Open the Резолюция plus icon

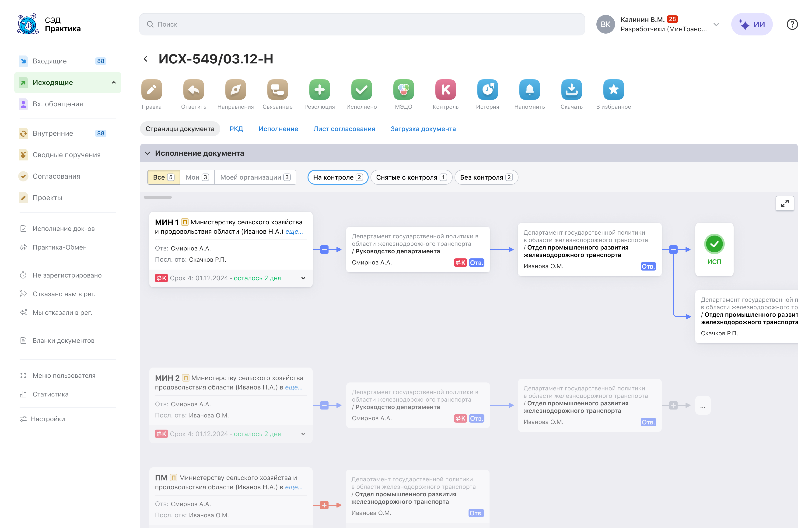pos(319,90)
